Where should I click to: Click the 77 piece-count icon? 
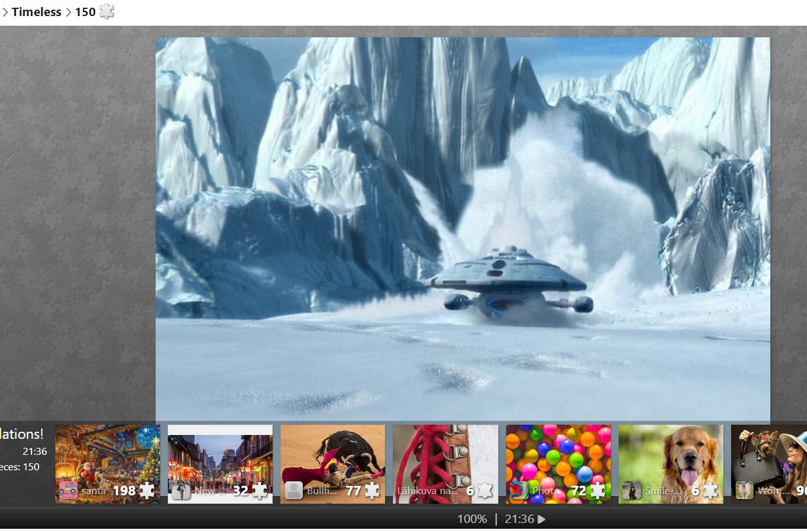[372, 491]
